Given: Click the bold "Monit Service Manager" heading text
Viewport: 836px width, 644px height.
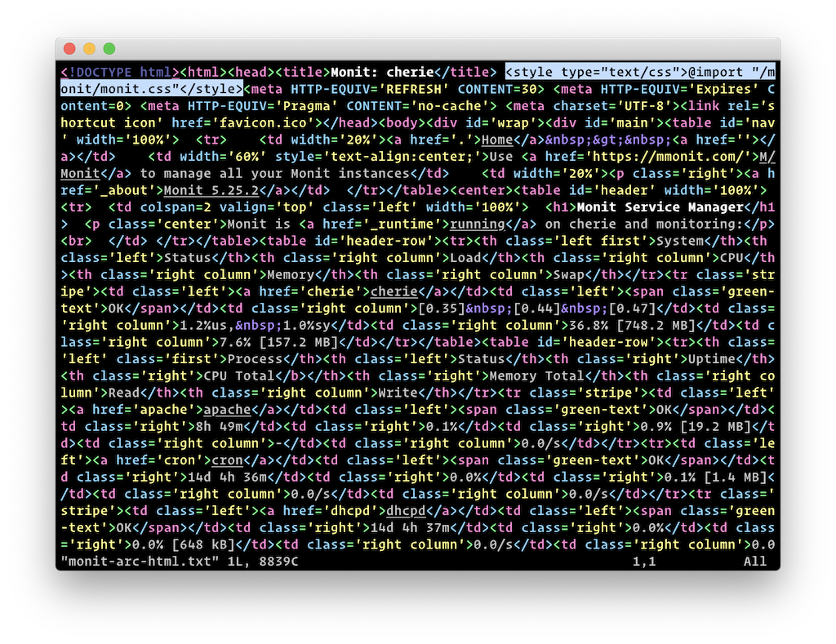Looking at the screenshot, I should click(660, 207).
